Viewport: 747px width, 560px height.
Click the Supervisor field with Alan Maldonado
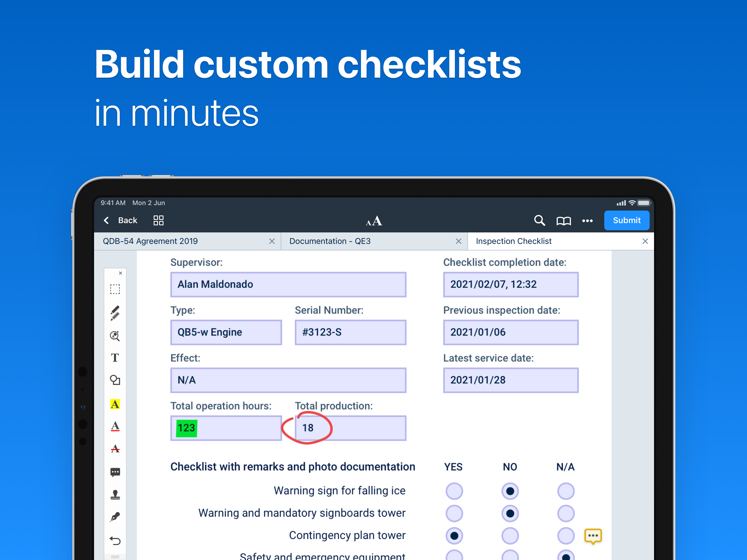(x=288, y=284)
